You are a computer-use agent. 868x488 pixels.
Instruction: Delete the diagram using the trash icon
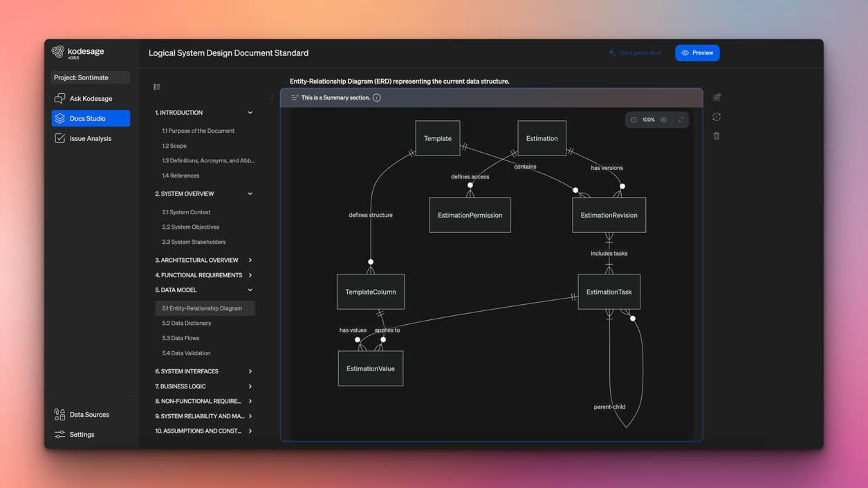717,135
